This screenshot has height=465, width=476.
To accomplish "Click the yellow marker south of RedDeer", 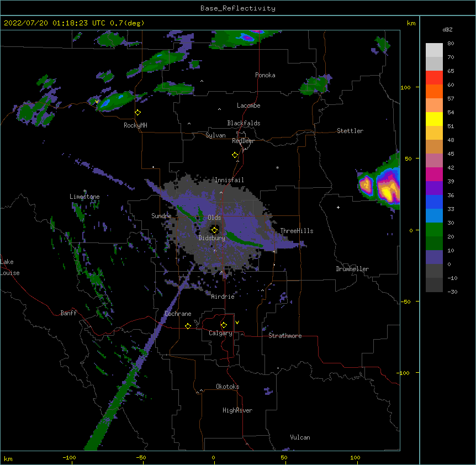I will 235,155.
